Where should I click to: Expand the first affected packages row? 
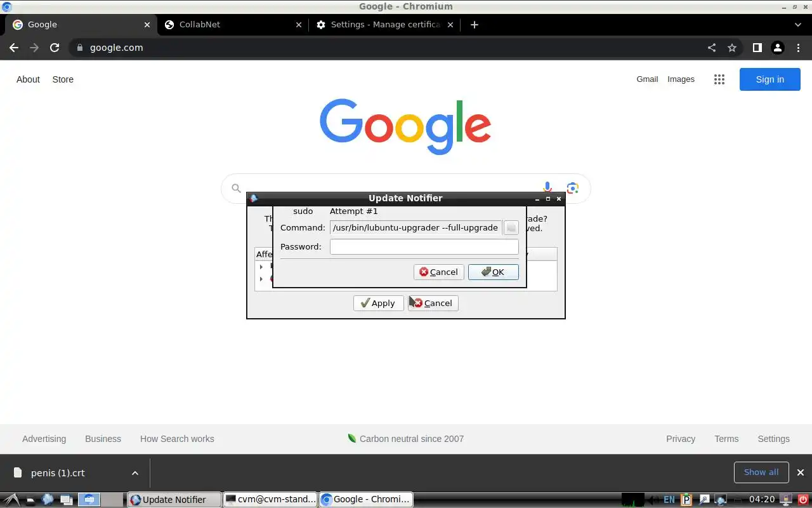click(x=261, y=267)
